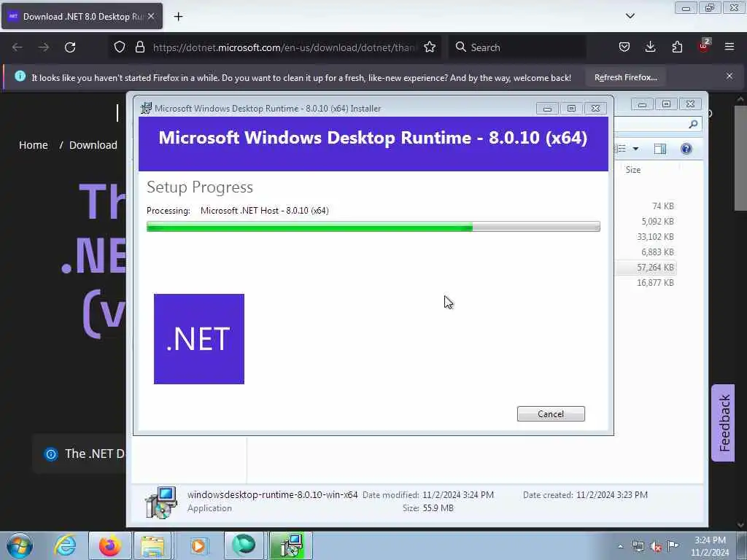The height and width of the screenshot is (560, 747).
Task: Reload the current Firefox page
Action: coord(70,47)
